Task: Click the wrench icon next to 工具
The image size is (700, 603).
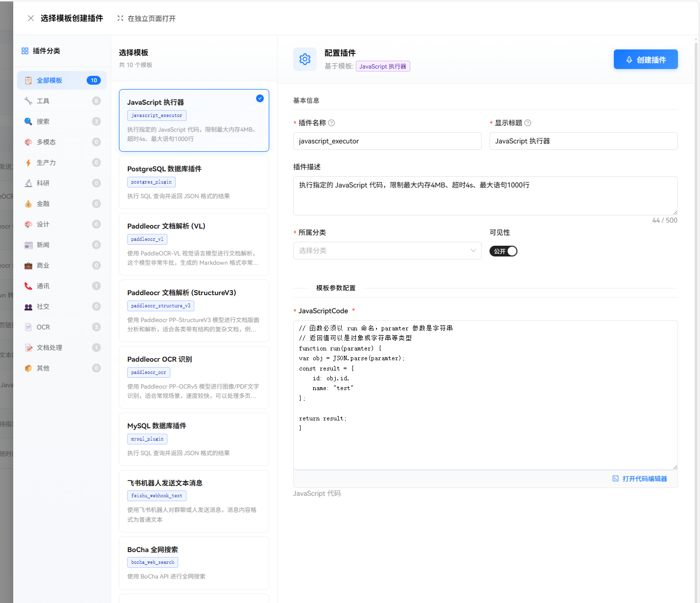Action: pyautogui.click(x=28, y=101)
